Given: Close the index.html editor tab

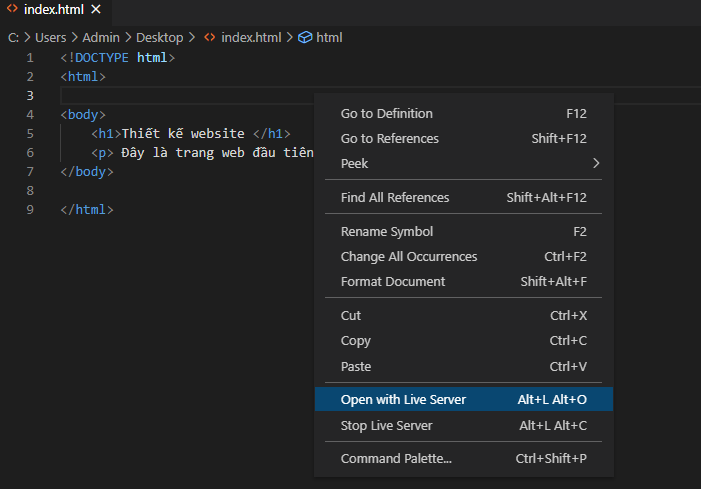Looking at the screenshot, I should [x=96, y=9].
